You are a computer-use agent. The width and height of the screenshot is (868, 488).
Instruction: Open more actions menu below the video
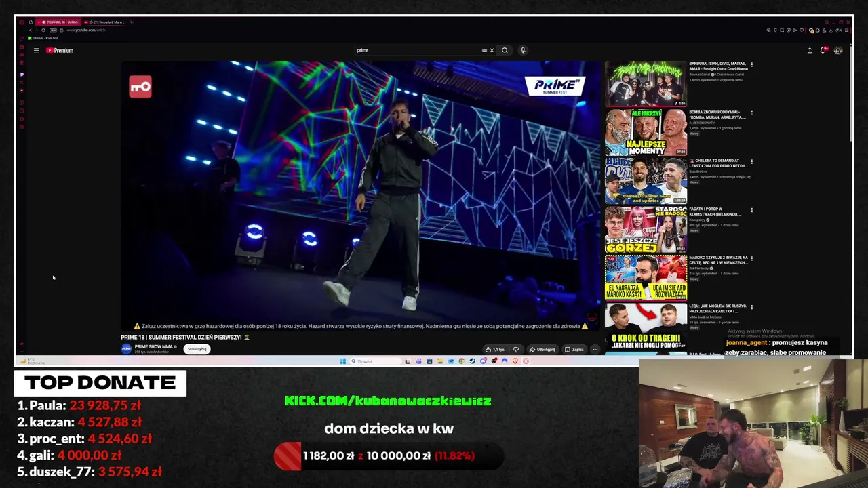[595, 350]
